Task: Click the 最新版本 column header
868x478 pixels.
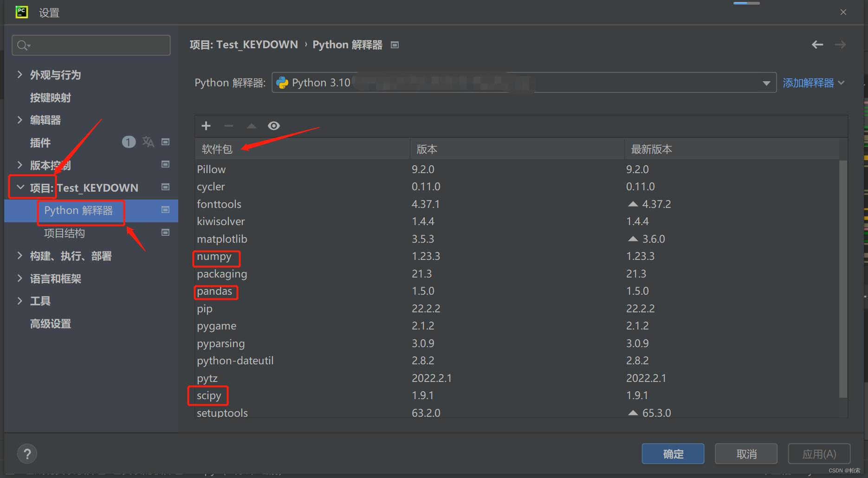Action: tap(732, 149)
